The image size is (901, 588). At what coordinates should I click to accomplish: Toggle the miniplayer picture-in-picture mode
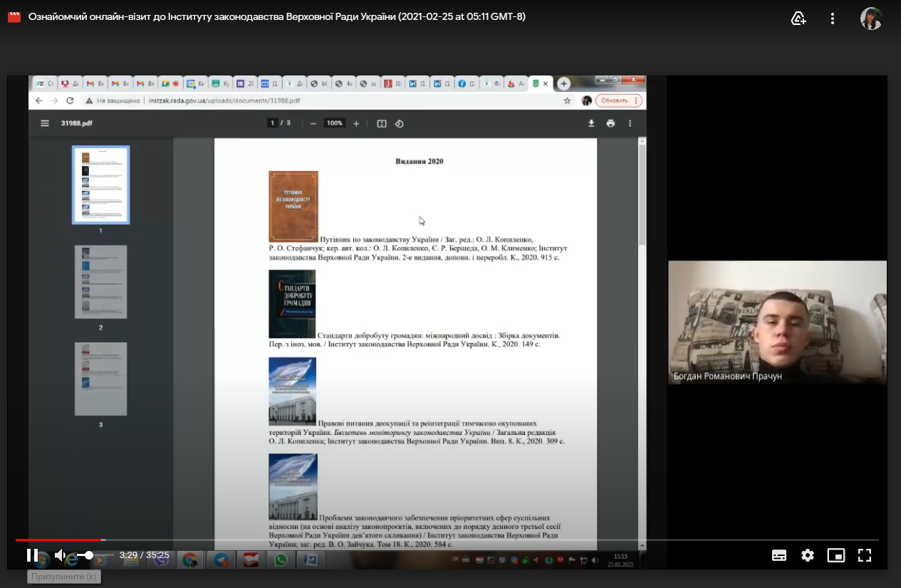[x=835, y=555]
